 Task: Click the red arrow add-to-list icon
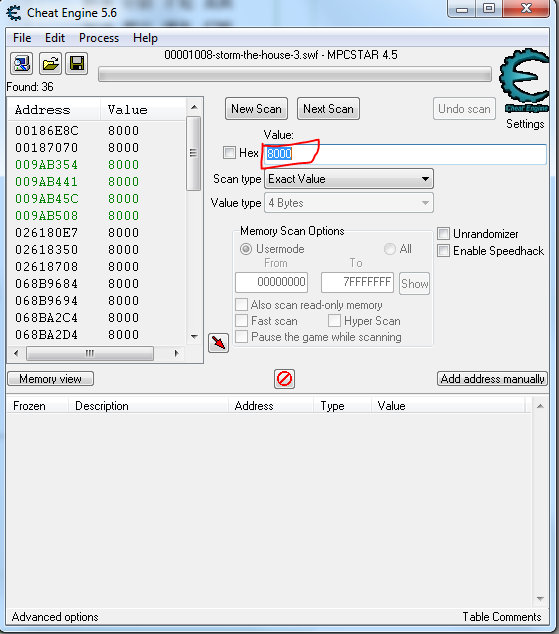pyautogui.click(x=218, y=343)
